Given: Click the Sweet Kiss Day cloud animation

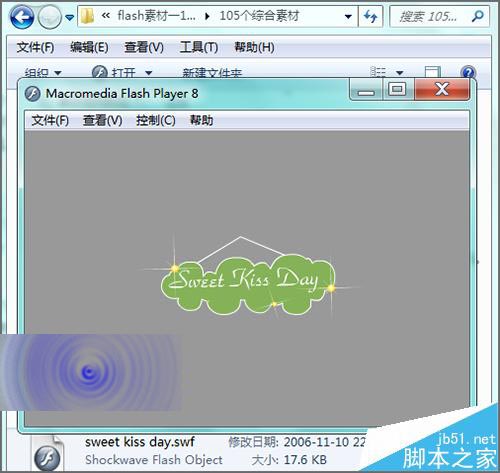Looking at the screenshot, I should (x=248, y=284).
